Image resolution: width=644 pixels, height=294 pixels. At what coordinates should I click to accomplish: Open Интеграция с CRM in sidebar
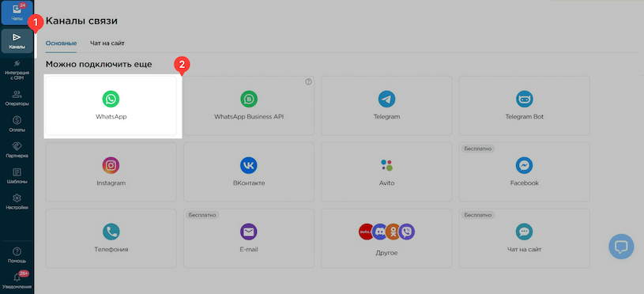[x=17, y=70]
